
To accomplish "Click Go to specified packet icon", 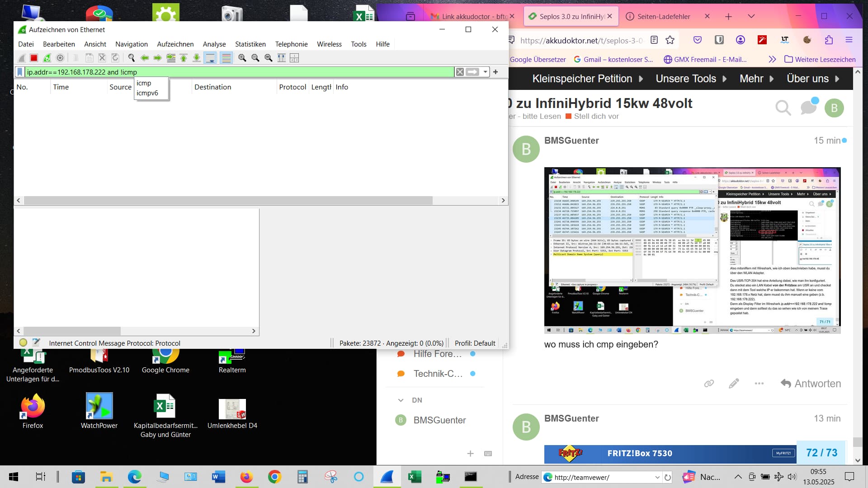I will pos(171,58).
